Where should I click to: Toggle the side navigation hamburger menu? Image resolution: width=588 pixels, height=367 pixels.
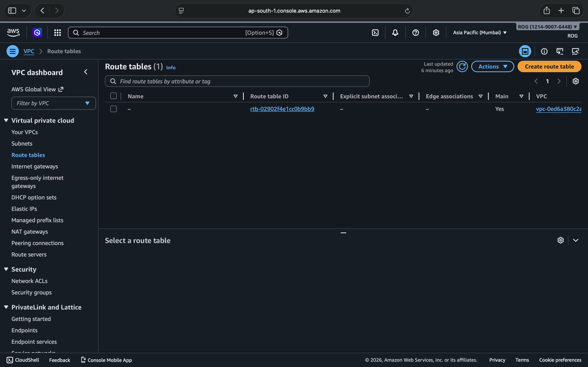click(x=13, y=51)
